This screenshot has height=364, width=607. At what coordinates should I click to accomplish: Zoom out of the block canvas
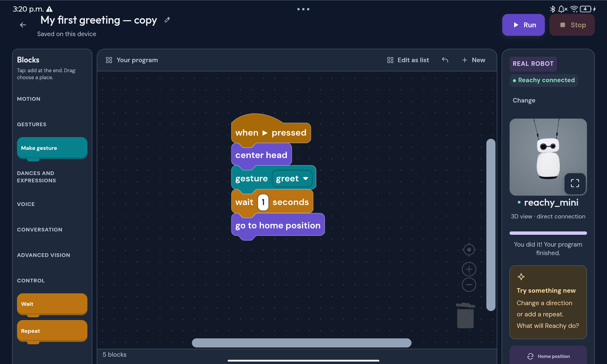(x=469, y=285)
